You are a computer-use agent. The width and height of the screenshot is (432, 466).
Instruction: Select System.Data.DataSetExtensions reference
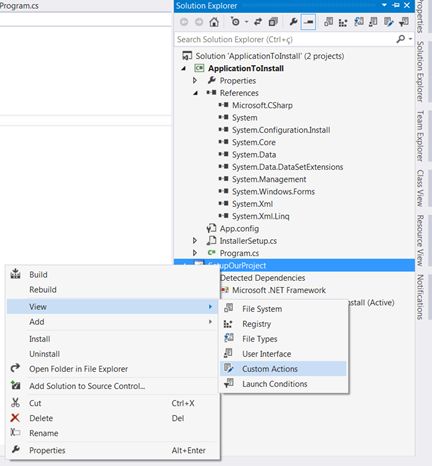tap(287, 167)
